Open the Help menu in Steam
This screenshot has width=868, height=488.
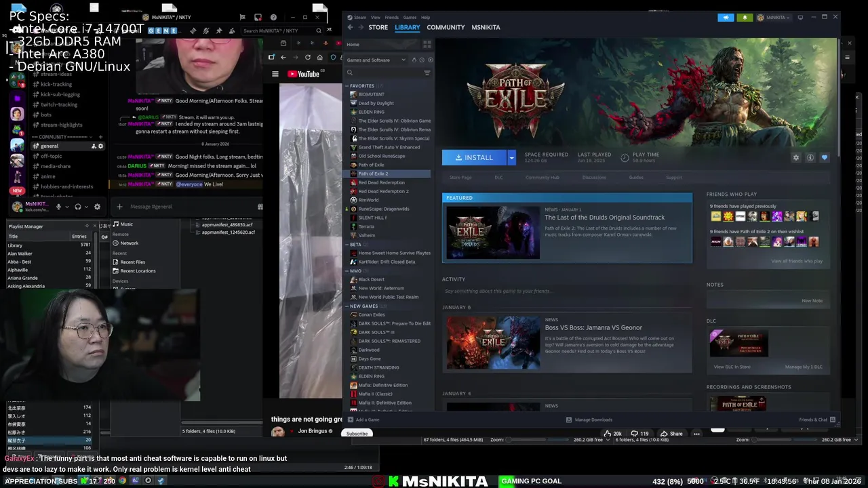425,18
